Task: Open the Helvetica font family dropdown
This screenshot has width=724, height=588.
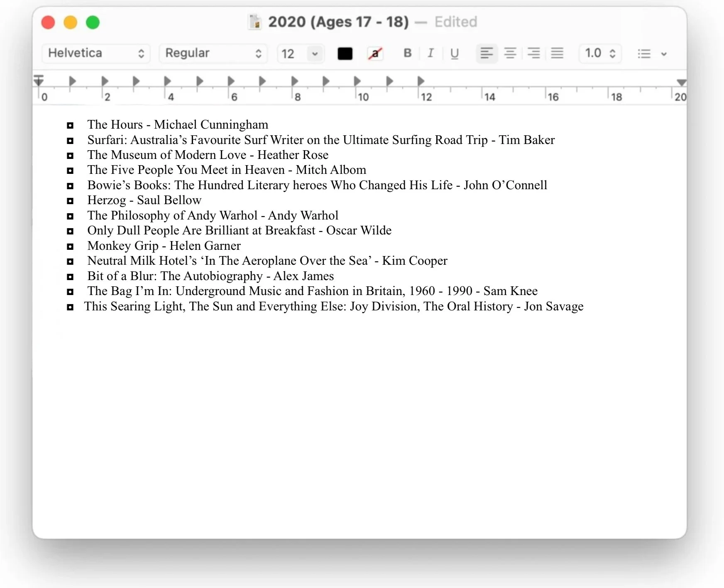Action: tap(96, 53)
